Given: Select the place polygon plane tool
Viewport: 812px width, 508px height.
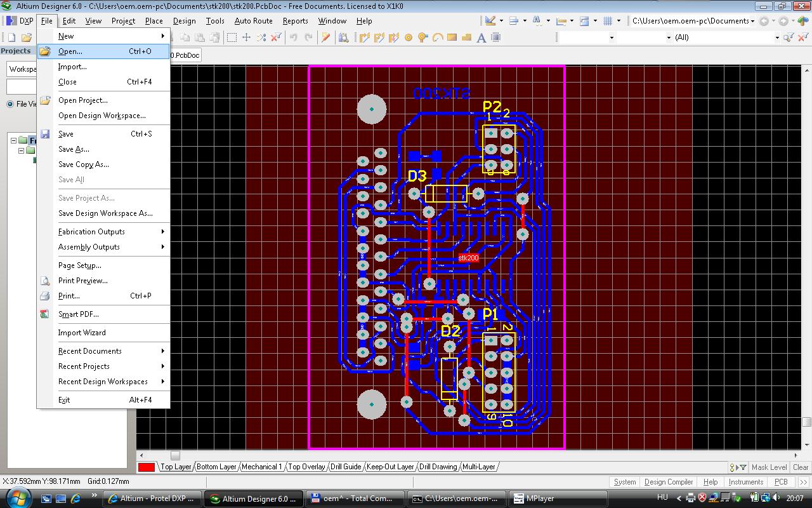Looking at the screenshot, I should coord(466,37).
